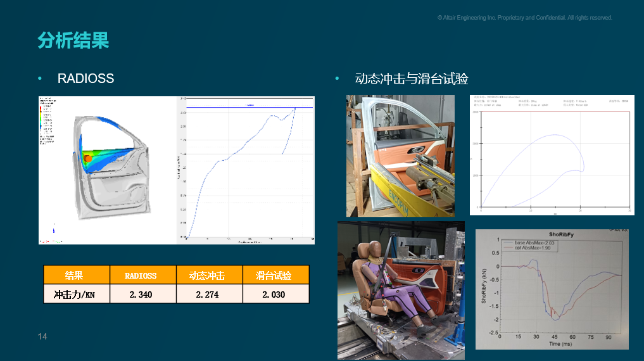This screenshot has height=361, width=644.
Task: Click the Time (ms) axis label
Action: click(x=560, y=344)
